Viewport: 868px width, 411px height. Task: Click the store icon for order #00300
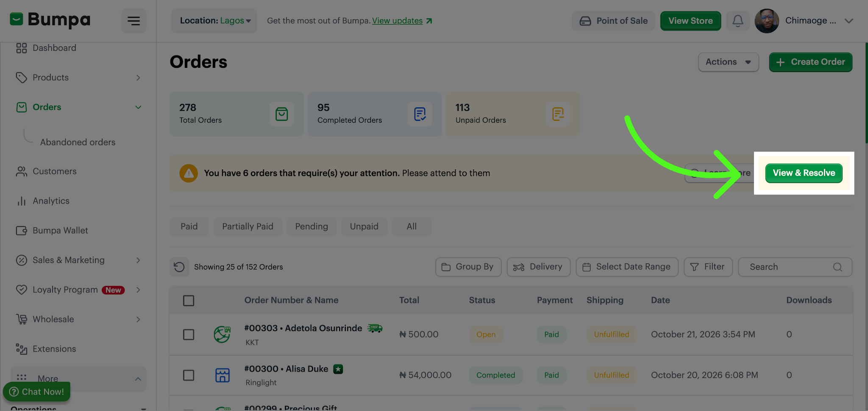(x=222, y=375)
